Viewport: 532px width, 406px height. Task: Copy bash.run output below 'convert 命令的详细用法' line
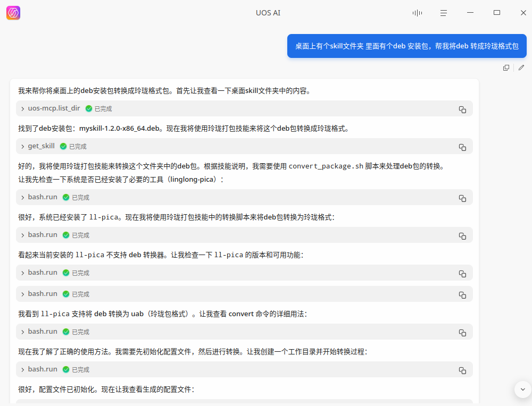(x=462, y=333)
